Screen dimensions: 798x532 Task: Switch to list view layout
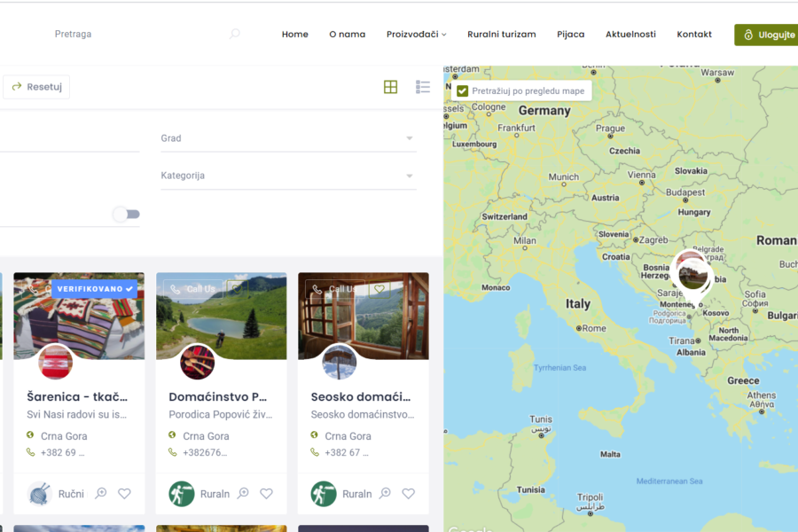coord(423,87)
